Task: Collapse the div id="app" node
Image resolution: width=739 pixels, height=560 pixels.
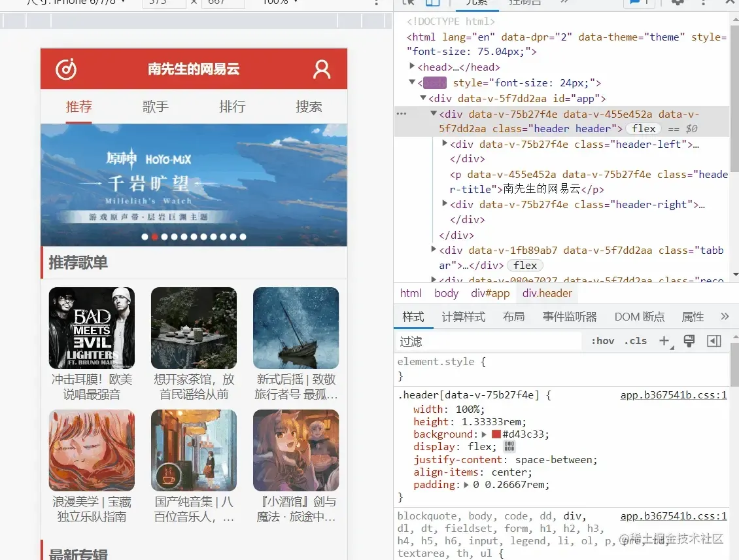Action: (x=422, y=98)
